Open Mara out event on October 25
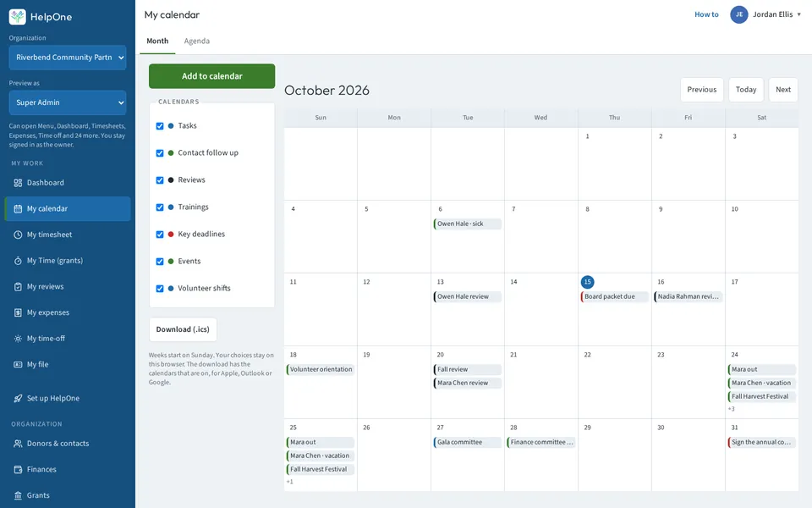The width and height of the screenshot is (812, 508). (321, 442)
